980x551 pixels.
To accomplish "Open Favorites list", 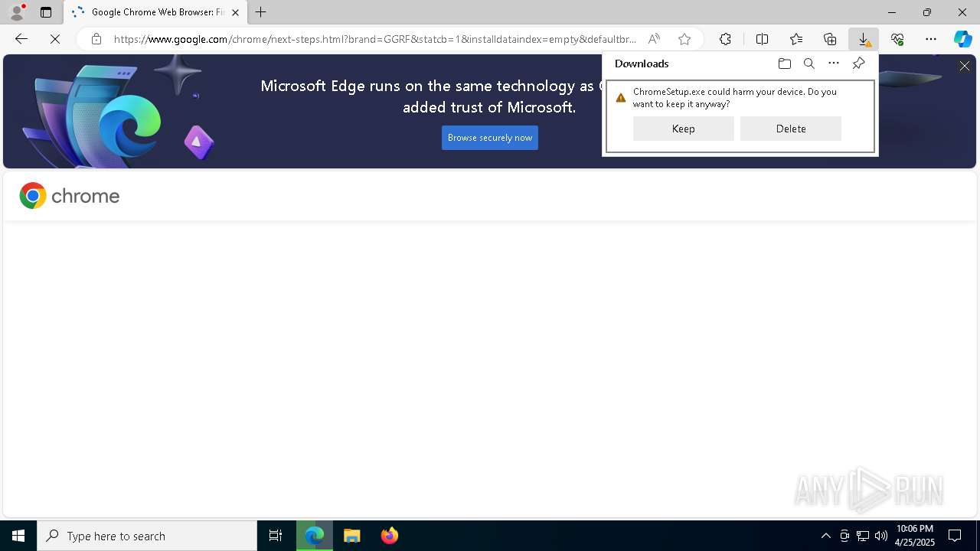I will (x=796, y=39).
